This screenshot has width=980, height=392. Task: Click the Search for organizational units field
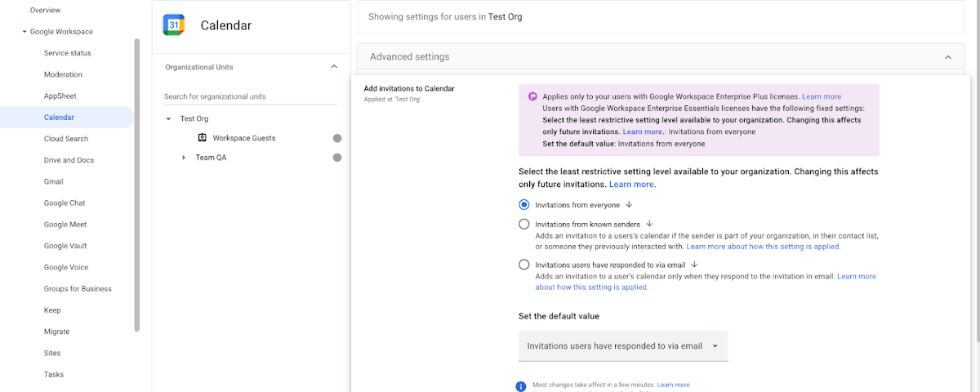tap(251, 96)
